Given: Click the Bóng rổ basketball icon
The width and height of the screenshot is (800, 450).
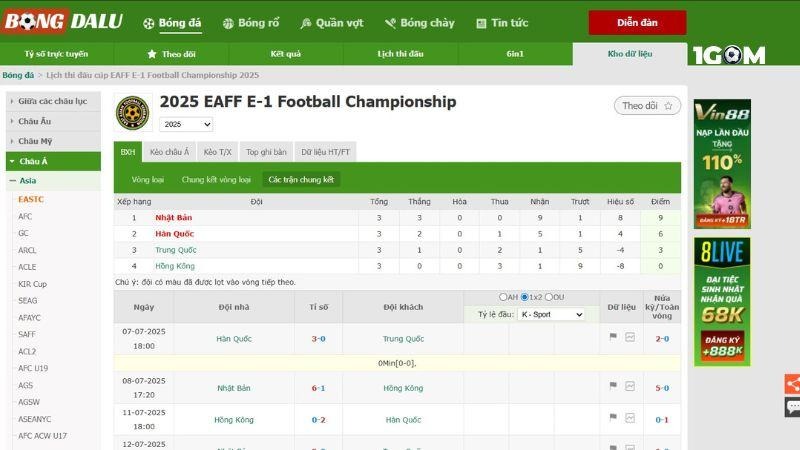Looking at the screenshot, I should coord(228,23).
